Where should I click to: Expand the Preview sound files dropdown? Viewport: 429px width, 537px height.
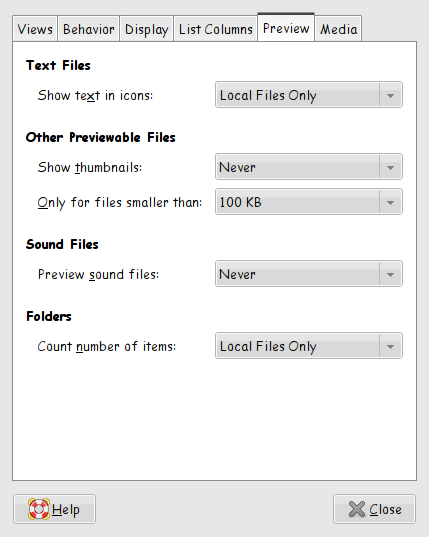click(308, 274)
